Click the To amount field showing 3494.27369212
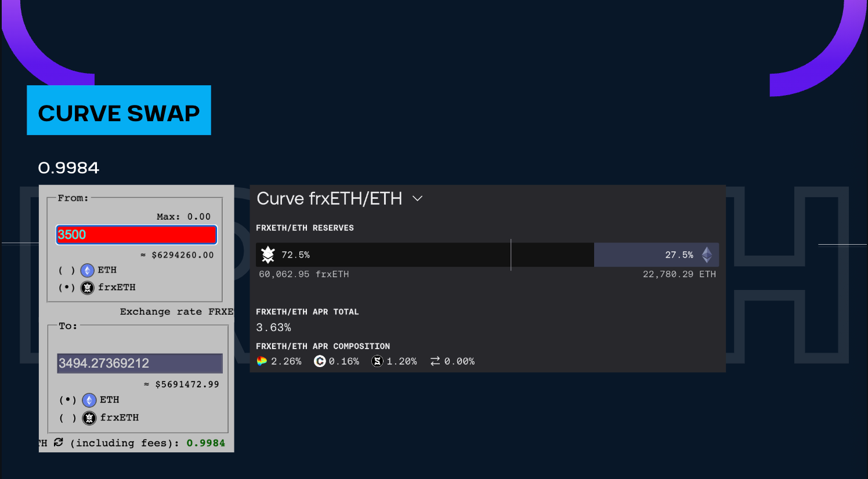 tap(139, 364)
